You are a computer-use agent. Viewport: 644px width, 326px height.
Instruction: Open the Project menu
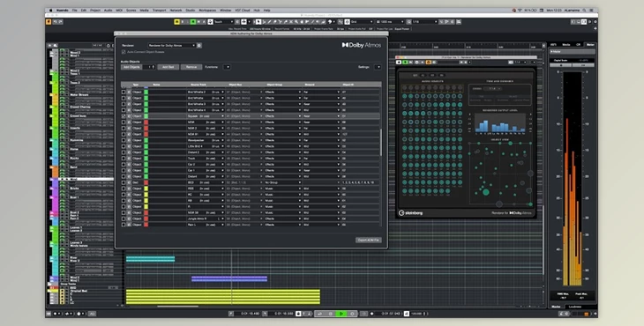tap(95, 11)
